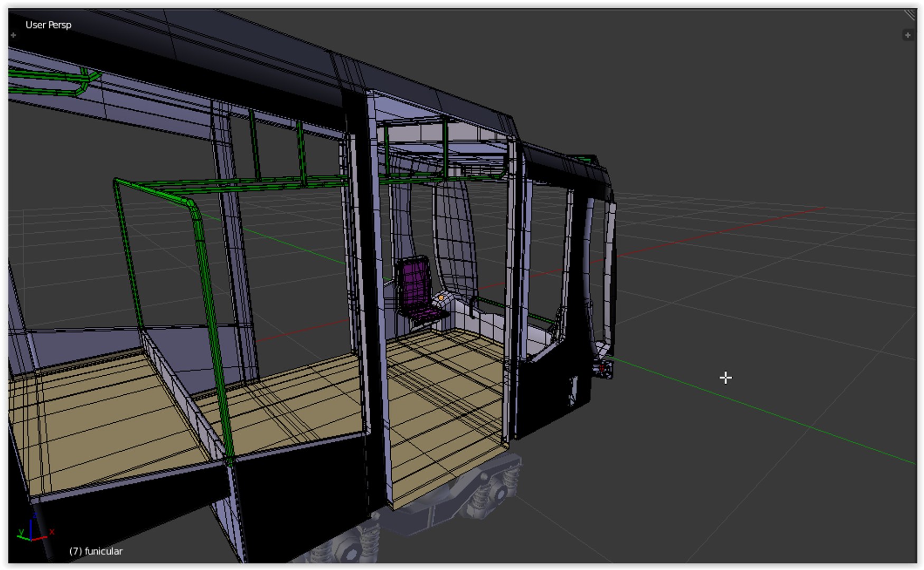Click the white 3D cursor crosshair
The width and height of the screenshot is (924, 570).
(x=725, y=378)
